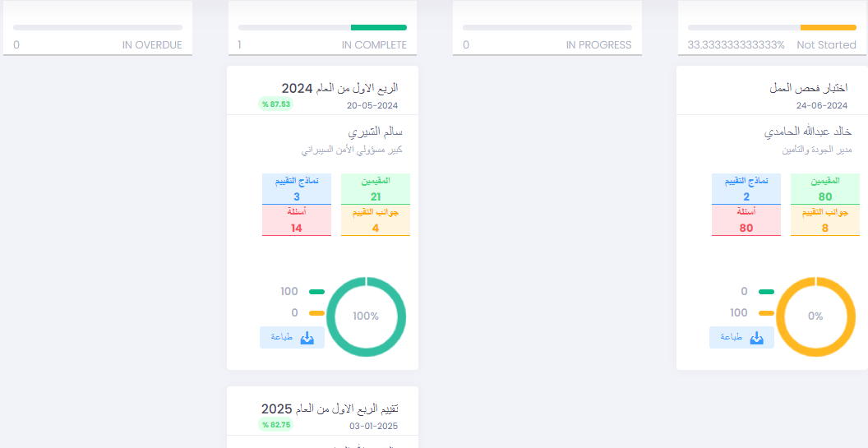Open the تقييم الربع الاول من العام 2025 card title
868x448 pixels.
[330, 409]
